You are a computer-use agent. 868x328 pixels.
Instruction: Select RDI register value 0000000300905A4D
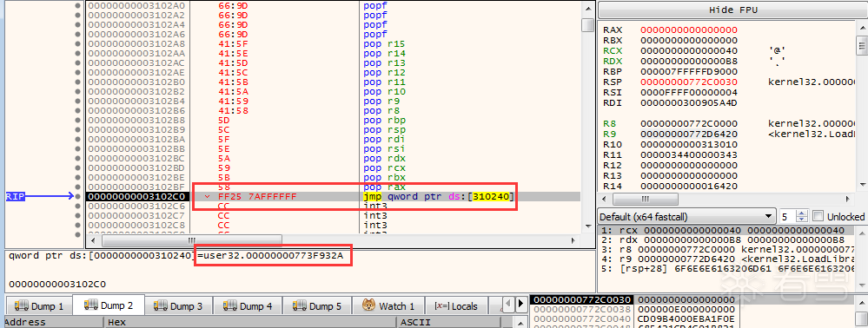pyautogui.click(x=689, y=103)
